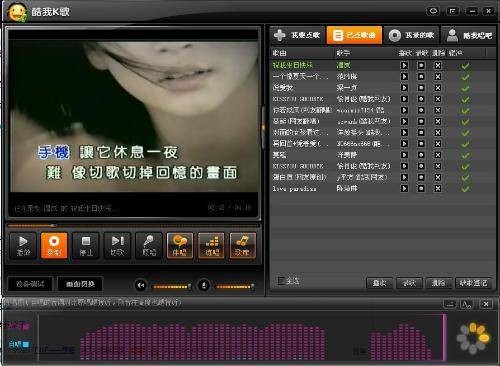Image resolution: width=500 pixels, height=366 pixels.
Task: Play the song by 许美静
Action: coord(404,155)
